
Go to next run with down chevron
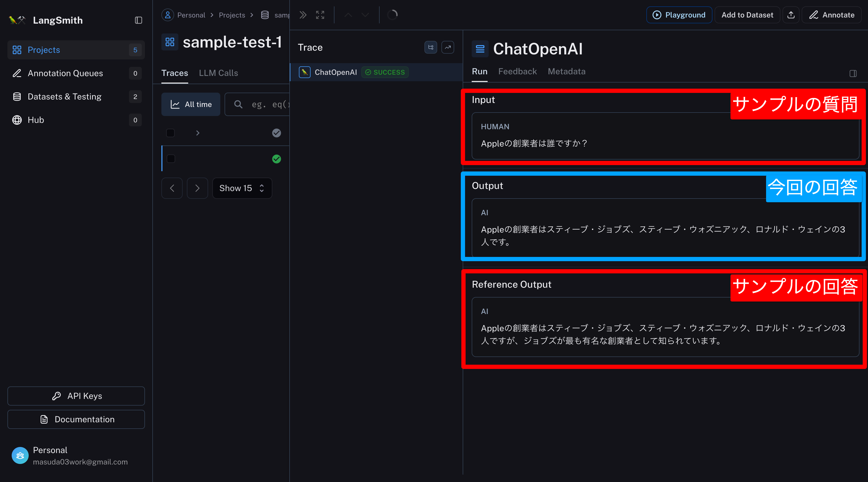365,15
